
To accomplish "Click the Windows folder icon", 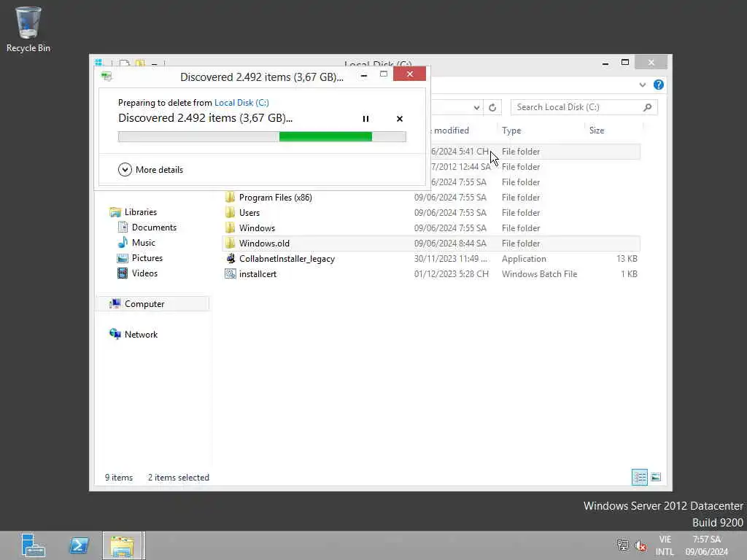I will 230,227.
